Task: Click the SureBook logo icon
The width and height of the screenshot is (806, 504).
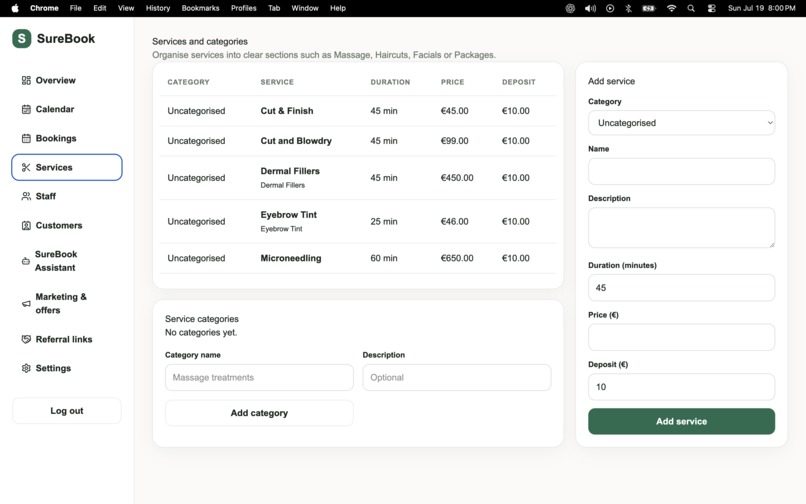Action: pyautogui.click(x=22, y=39)
